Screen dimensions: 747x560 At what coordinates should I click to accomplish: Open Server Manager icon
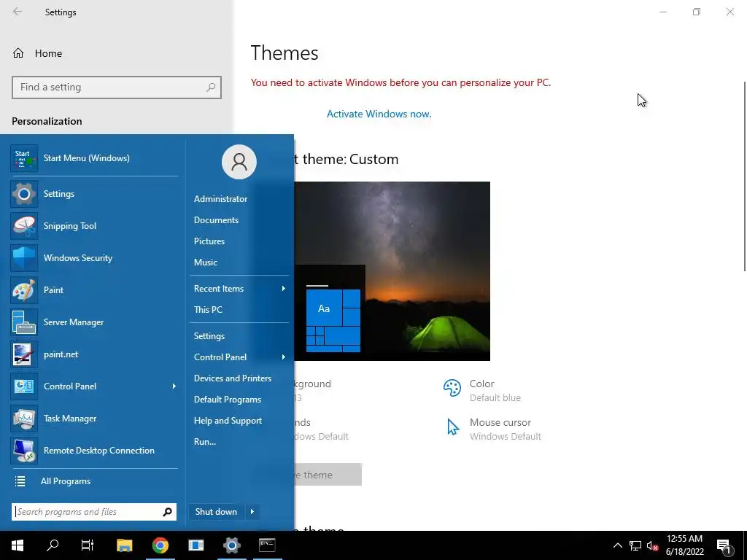tap(24, 322)
